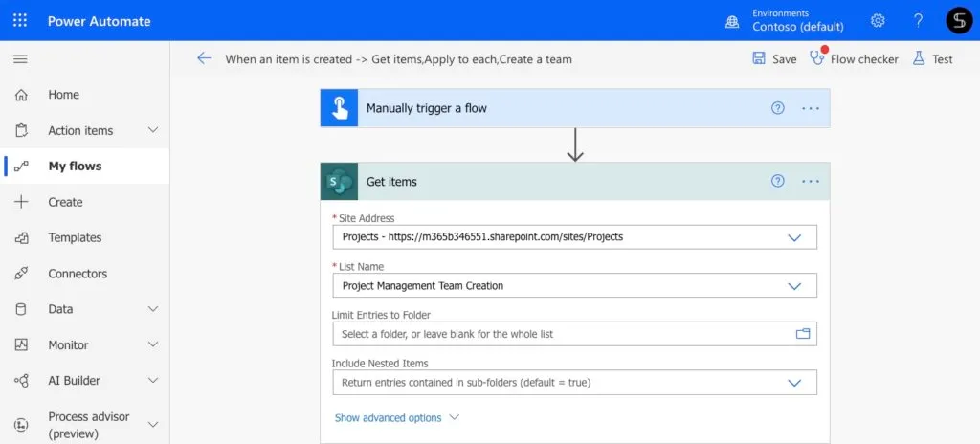Expand the AI Builder chevron
The width and height of the screenshot is (980, 444).
click(x=153, y=380)
